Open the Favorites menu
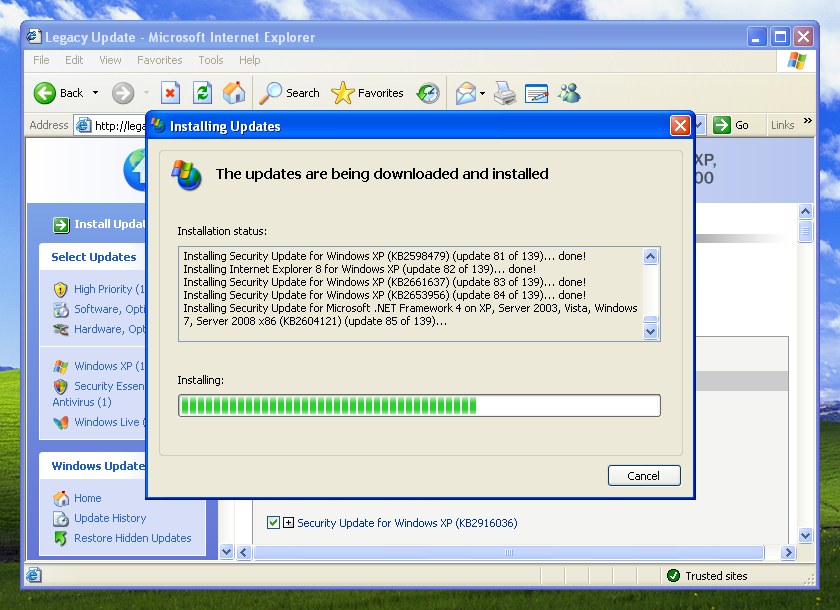 (159, 60)
